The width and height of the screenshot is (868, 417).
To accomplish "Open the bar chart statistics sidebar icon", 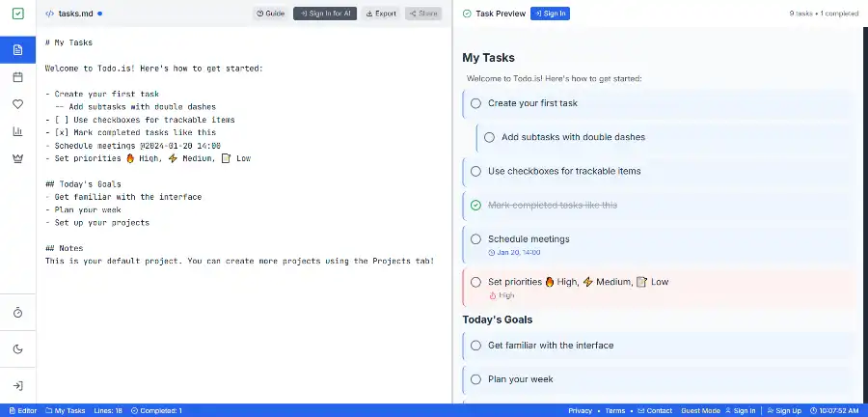I will coord(17,131).
